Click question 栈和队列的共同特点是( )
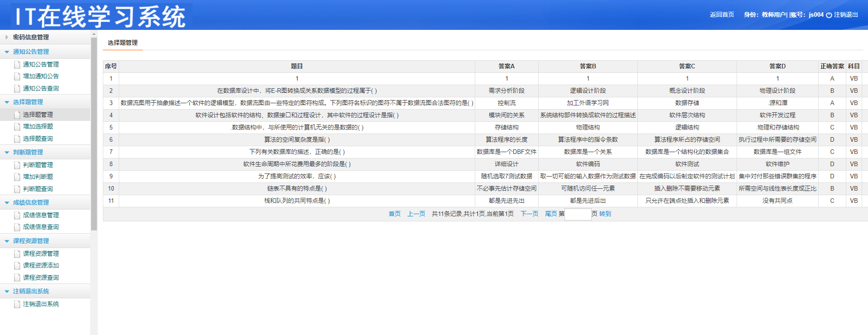The width and height of the screenshot is (868, 335). [x=297, y=201]
